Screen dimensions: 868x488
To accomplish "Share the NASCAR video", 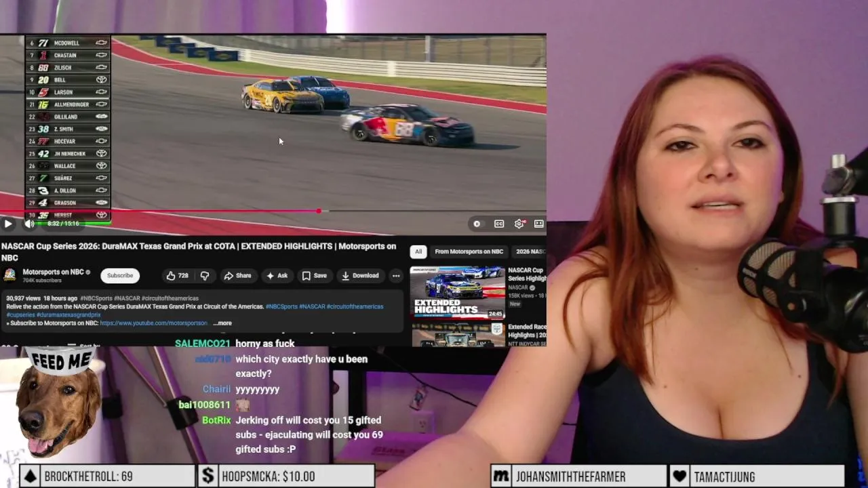I will click(237, 276).
